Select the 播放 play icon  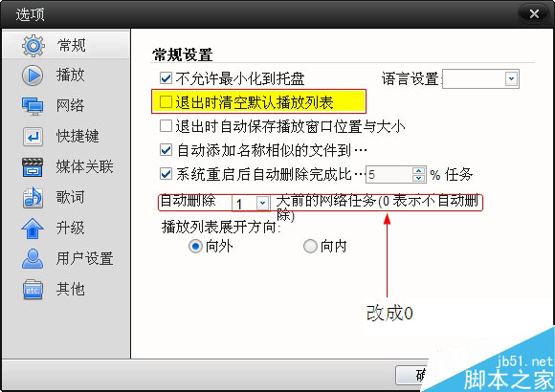click(33, 76)
